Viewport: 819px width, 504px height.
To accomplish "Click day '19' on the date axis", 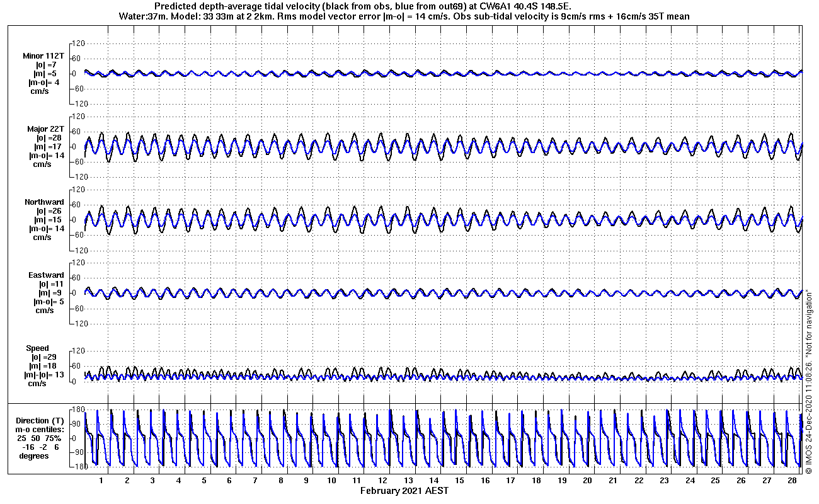I will (x=562, y=480).
